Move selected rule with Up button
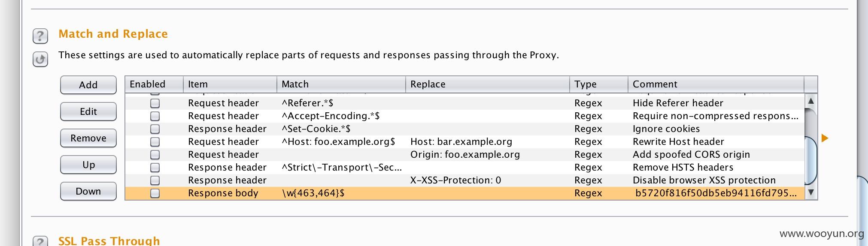868x246 pixels. tap(88, 165)
